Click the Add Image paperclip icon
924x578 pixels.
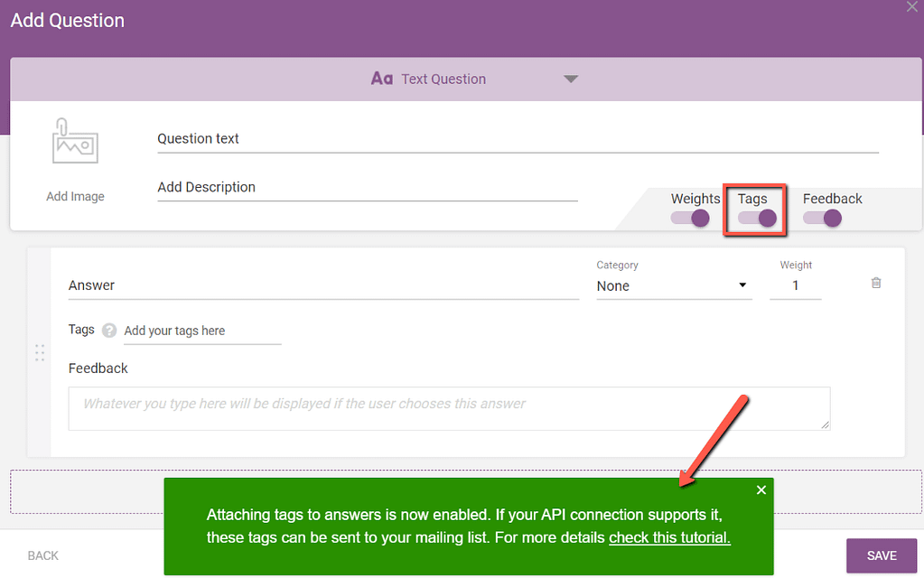click(x=75, y=143)
